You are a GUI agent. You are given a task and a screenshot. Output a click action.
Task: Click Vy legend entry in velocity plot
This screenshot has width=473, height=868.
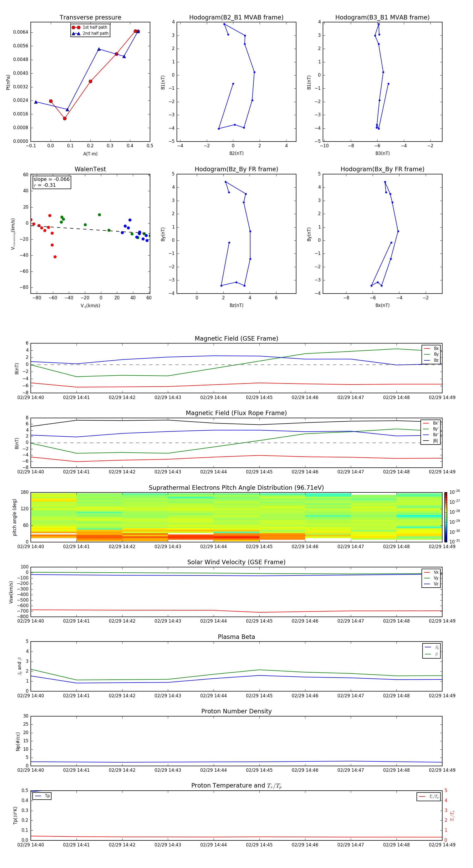tap(431, 578)
